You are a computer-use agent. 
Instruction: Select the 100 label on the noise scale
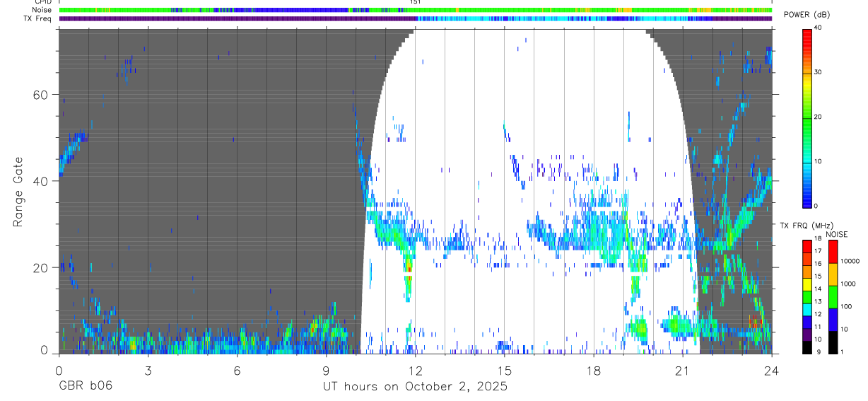pos(846,306)
